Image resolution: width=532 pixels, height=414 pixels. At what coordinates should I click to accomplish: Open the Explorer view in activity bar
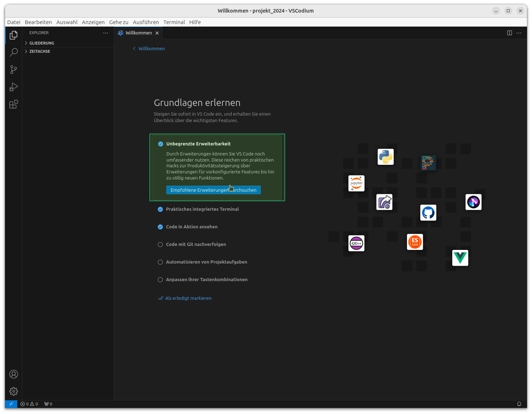(x=14, y=35)
